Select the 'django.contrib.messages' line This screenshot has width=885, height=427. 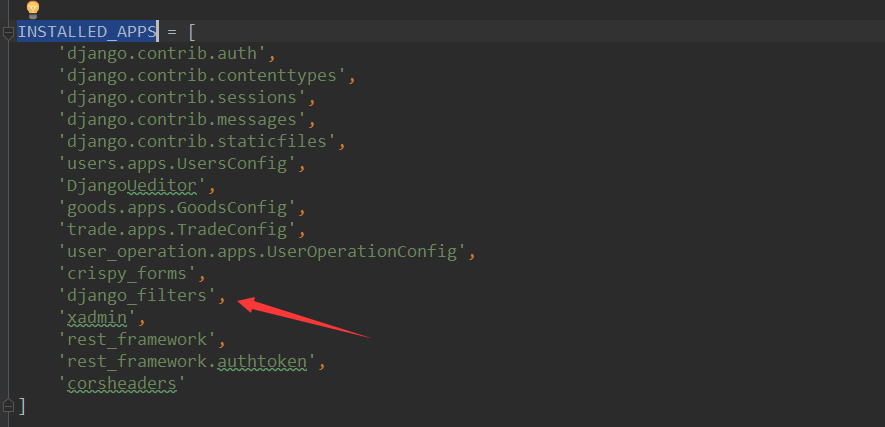pyautogui.click(x=182, y=120)
